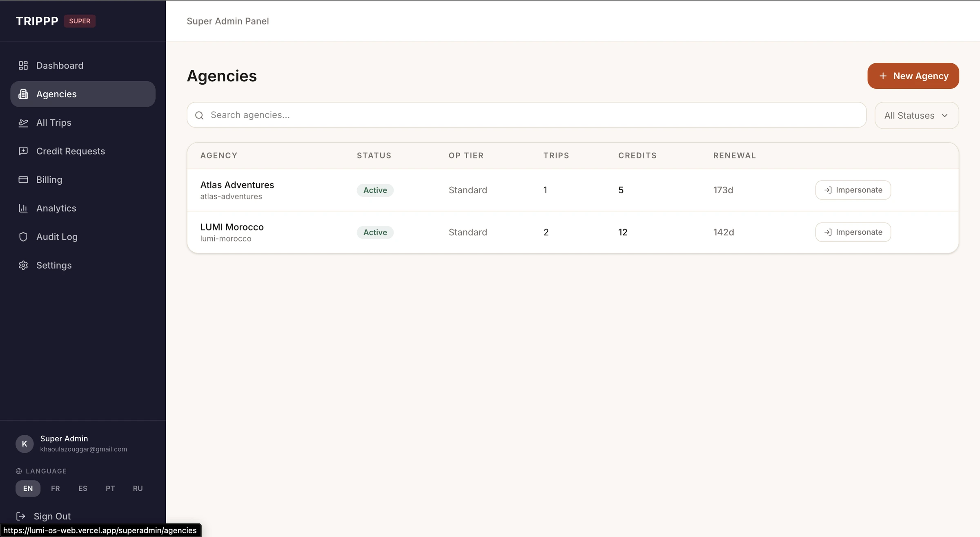
Task: Impersonate Atlas Adventures agency
Action: tap(853, 190)
